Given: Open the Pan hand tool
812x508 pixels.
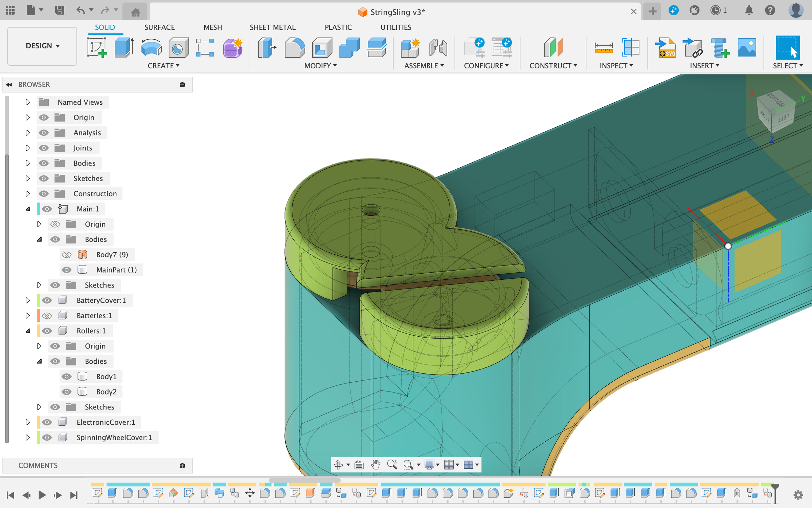Looking at the screenshot, I should (375, 465).
